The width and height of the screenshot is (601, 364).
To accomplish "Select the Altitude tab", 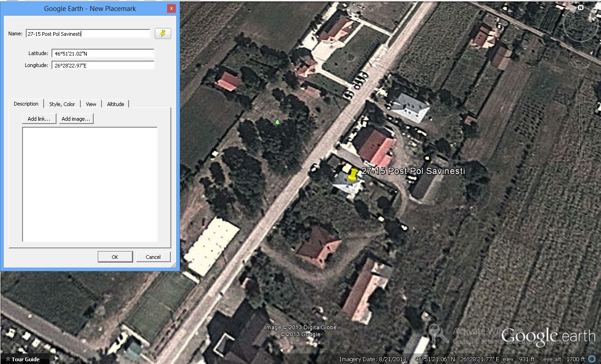I will (x=115, y=104).
